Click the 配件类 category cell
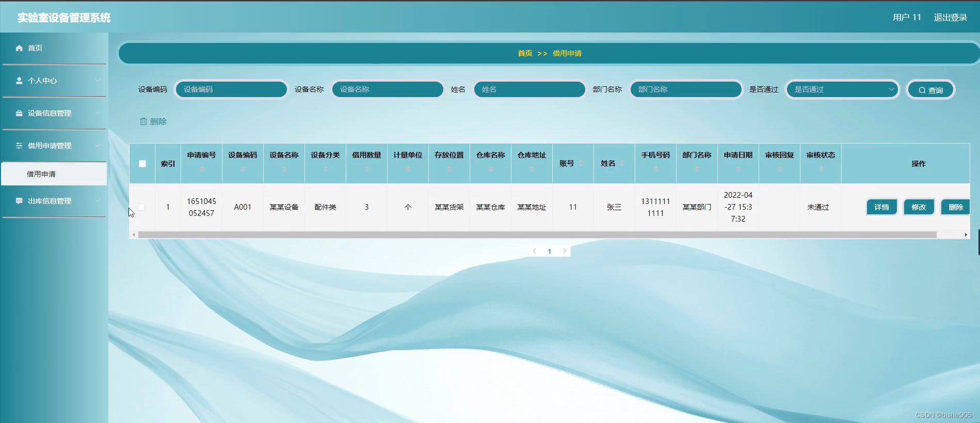 pyautogui.click(x=325, y=207)
